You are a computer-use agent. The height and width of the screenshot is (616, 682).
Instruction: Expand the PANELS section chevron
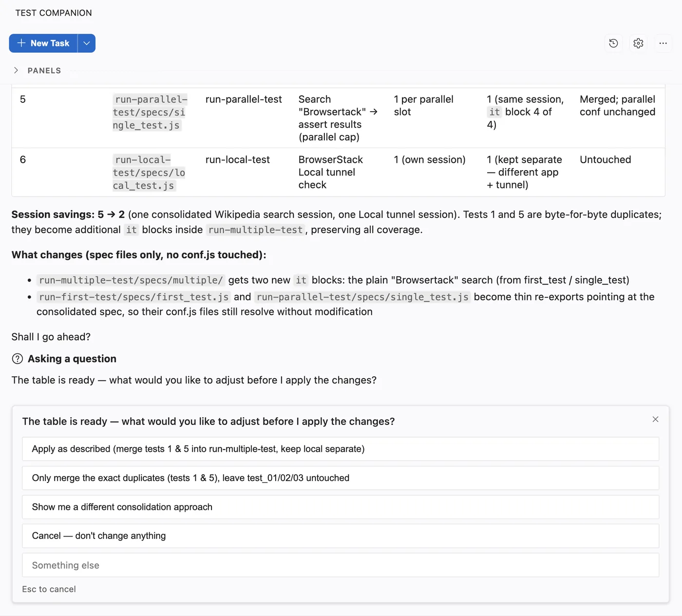click(16, 70)
